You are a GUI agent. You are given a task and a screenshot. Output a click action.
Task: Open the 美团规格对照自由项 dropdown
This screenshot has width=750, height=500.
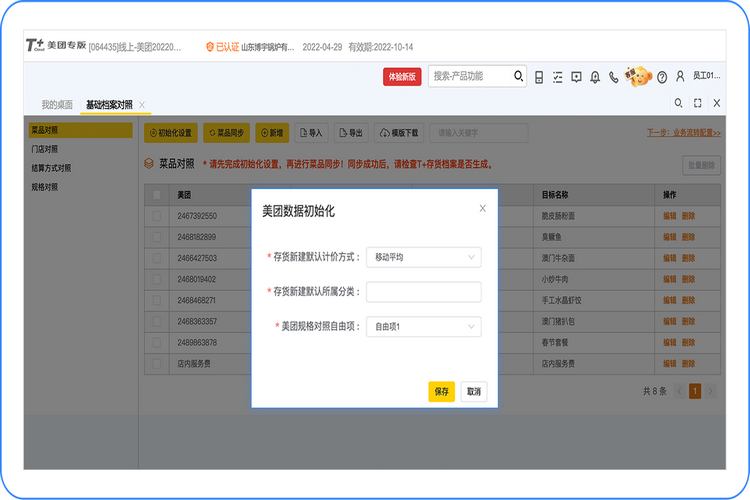[x=423, y=326]
